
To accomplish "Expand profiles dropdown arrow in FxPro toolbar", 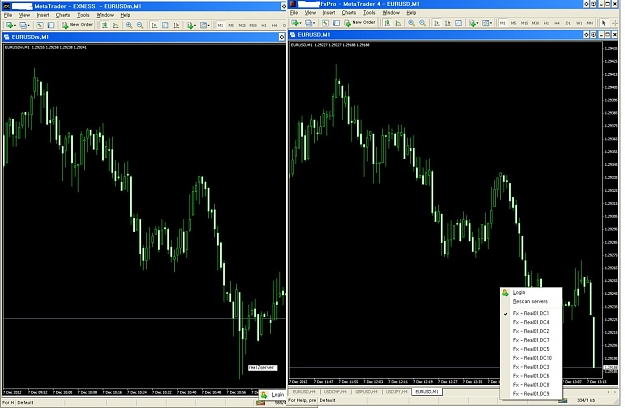I will [314, 24].
